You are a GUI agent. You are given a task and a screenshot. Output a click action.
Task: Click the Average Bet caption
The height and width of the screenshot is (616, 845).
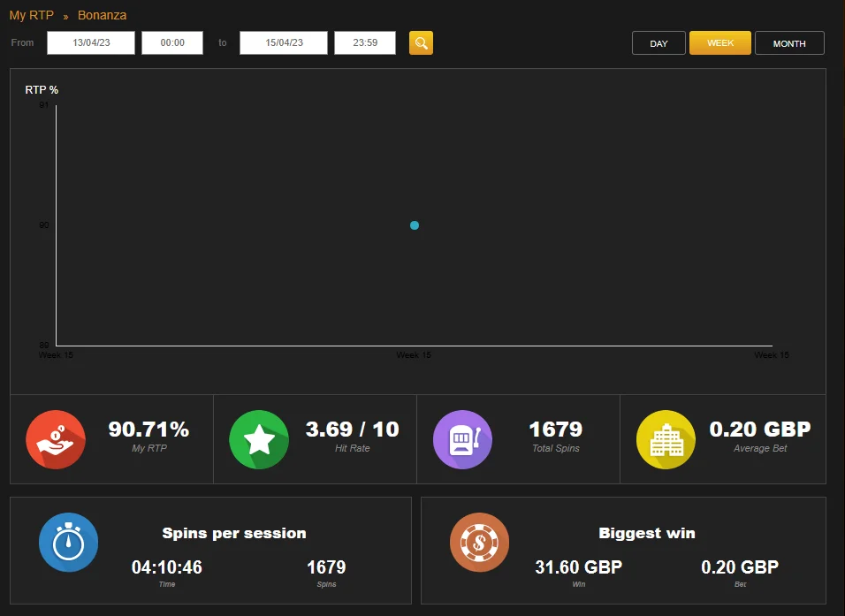point(760,448)
